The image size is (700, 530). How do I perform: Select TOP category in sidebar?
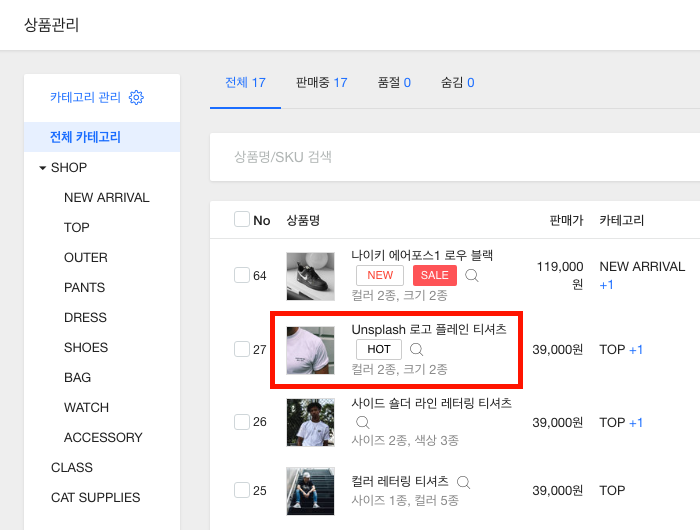77,228
